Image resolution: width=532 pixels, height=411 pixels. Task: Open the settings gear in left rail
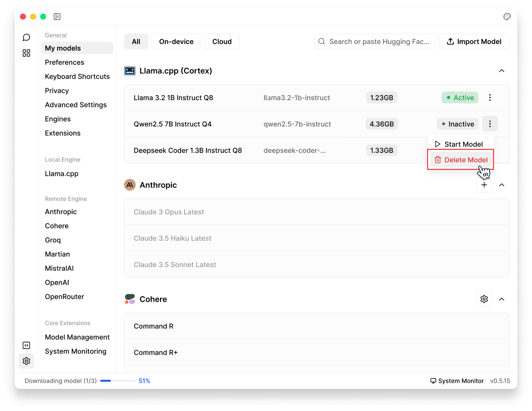click(x=26, y=361)
